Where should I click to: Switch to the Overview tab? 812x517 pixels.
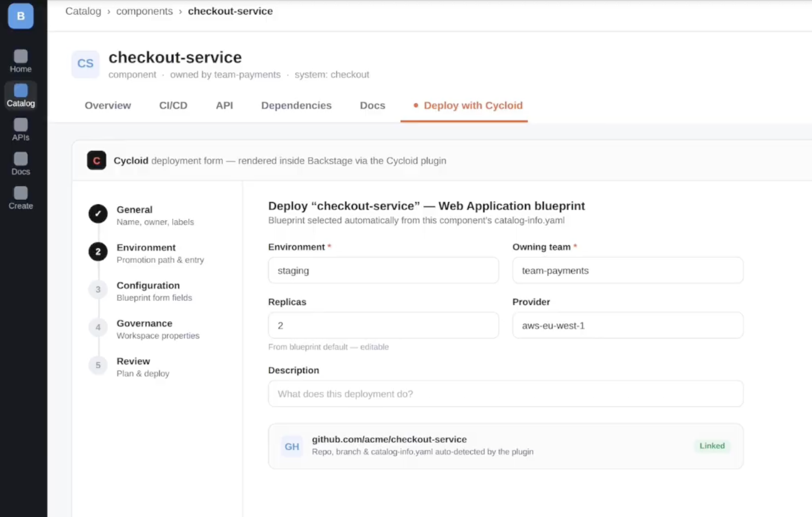pos(108,105)
